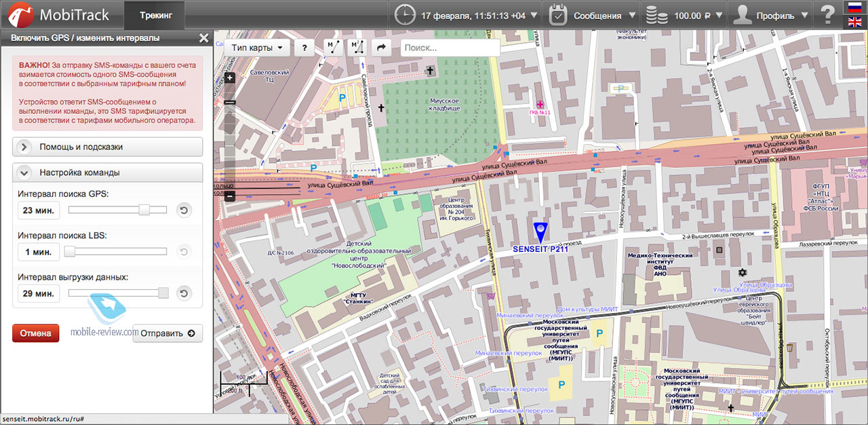
Task: Click the SENSEIT P211 device marker
Action: click(540, 232)
